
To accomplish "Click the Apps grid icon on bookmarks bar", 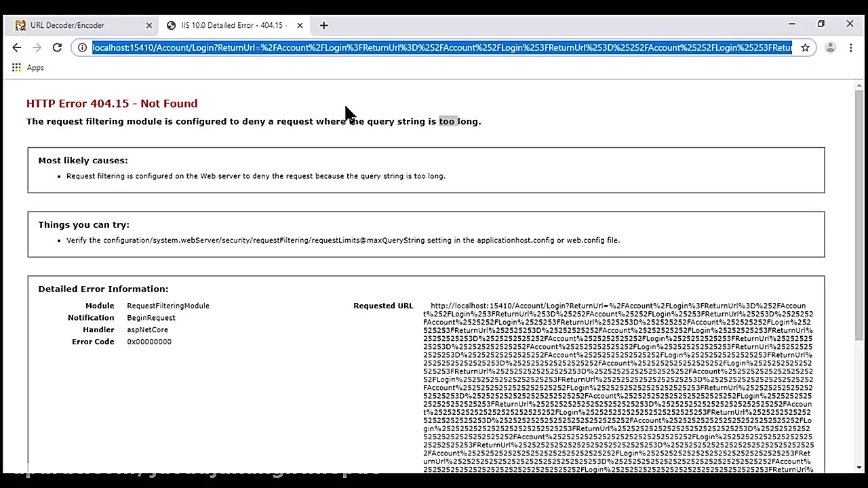I will 16,67.
